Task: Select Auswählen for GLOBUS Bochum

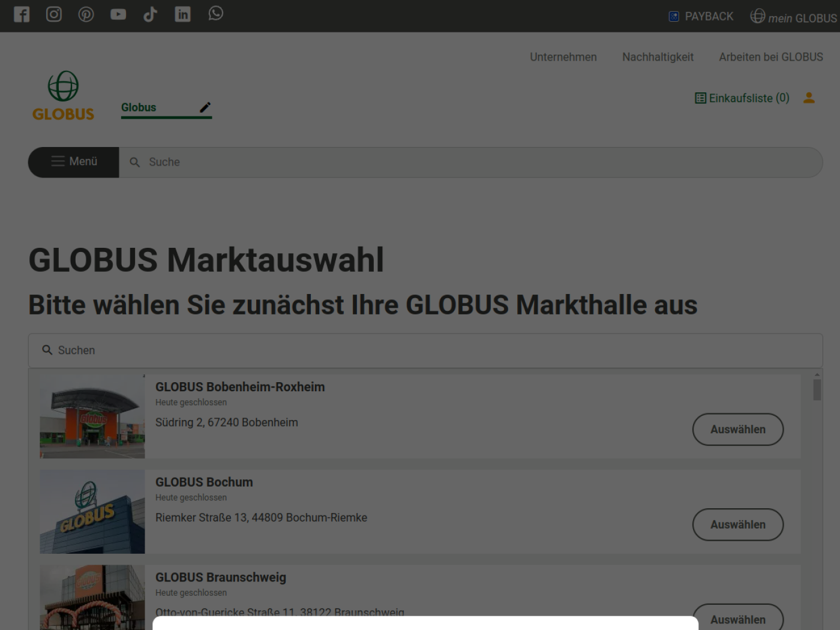Action: click(x=738, y=524)
